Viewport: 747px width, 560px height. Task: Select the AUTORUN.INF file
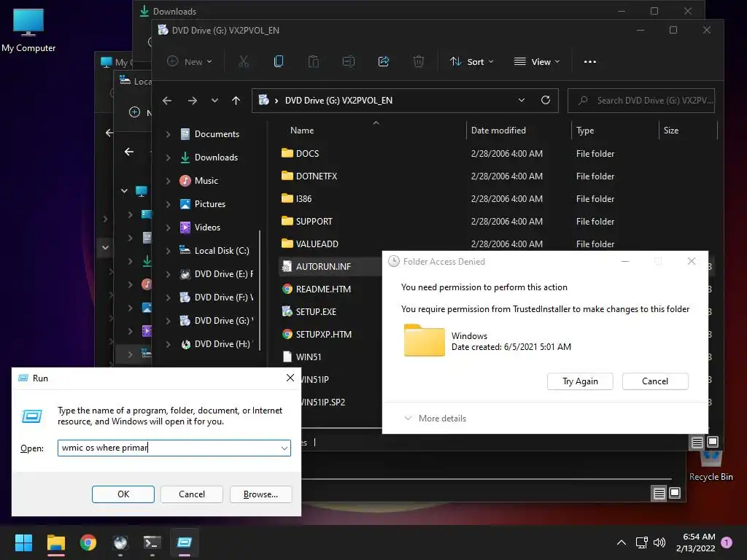point(323,267)
